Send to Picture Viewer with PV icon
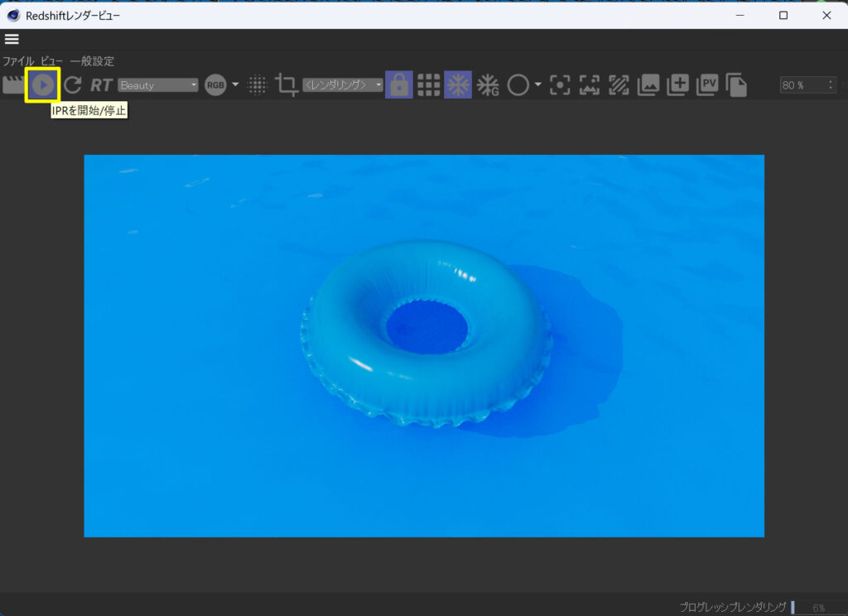Image resolution: width=848 pixels, height=616 pixels. [x=707, y=85]
